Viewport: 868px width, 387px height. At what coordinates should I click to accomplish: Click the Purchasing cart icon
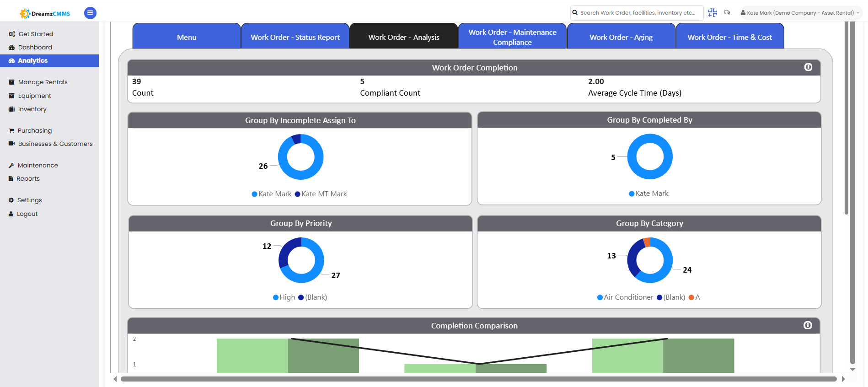tap(11, 130)
